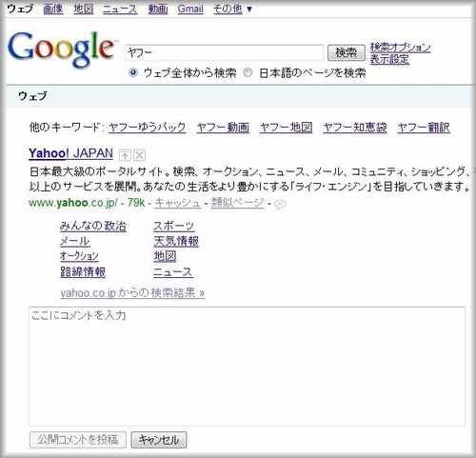The height and width of the screenshot is (458, 476).
Task: Click related keyword ヤフー動画
Action: tap(223, 128)
